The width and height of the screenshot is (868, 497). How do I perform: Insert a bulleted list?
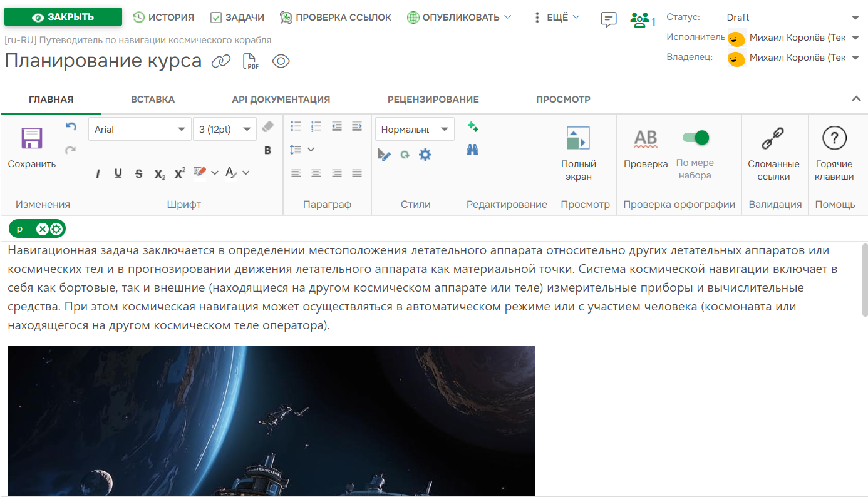tap(296, 126)
